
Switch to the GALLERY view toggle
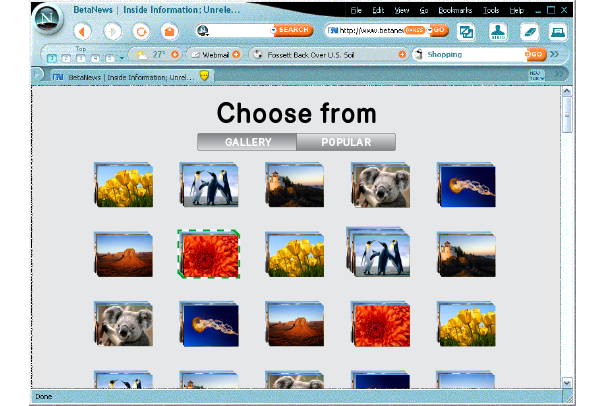click(247, 142)
